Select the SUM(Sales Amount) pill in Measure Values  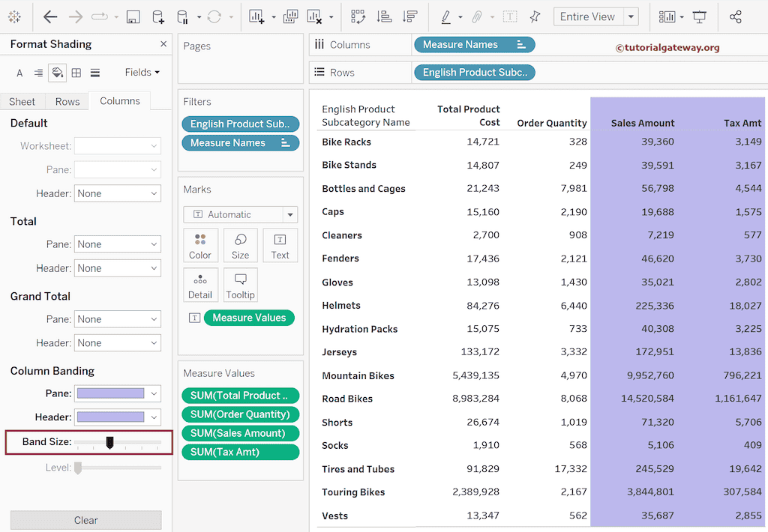(240, 433)
